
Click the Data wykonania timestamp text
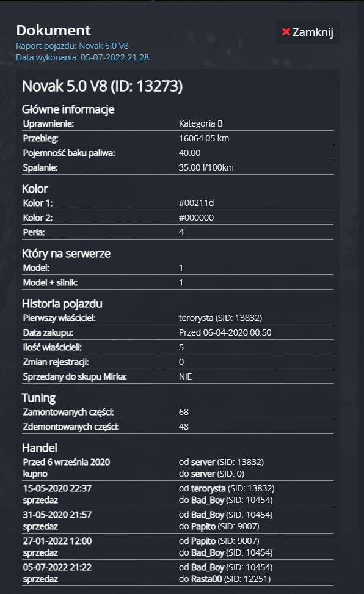tap(82, 57)
